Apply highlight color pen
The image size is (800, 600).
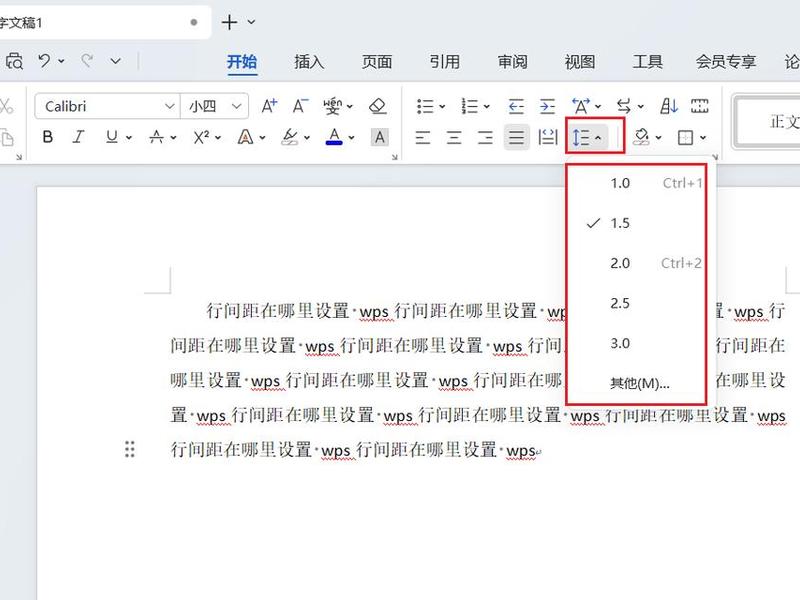290,137
